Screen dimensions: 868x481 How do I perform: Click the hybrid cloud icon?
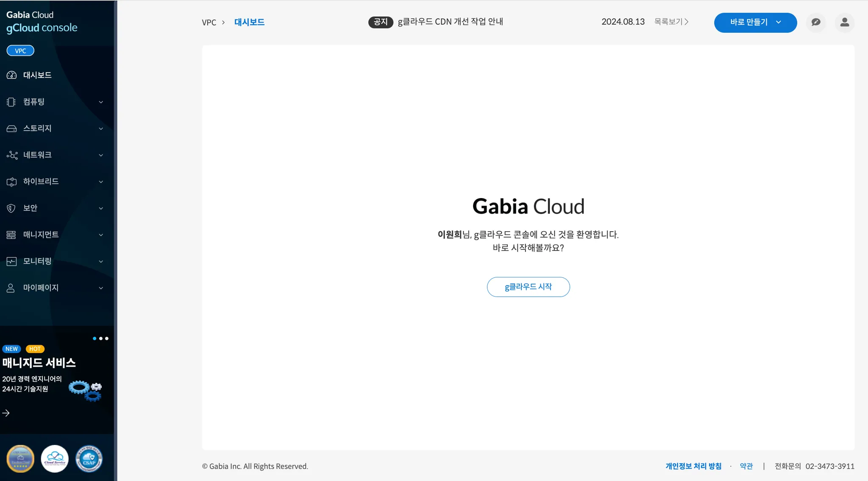[11, 182]
